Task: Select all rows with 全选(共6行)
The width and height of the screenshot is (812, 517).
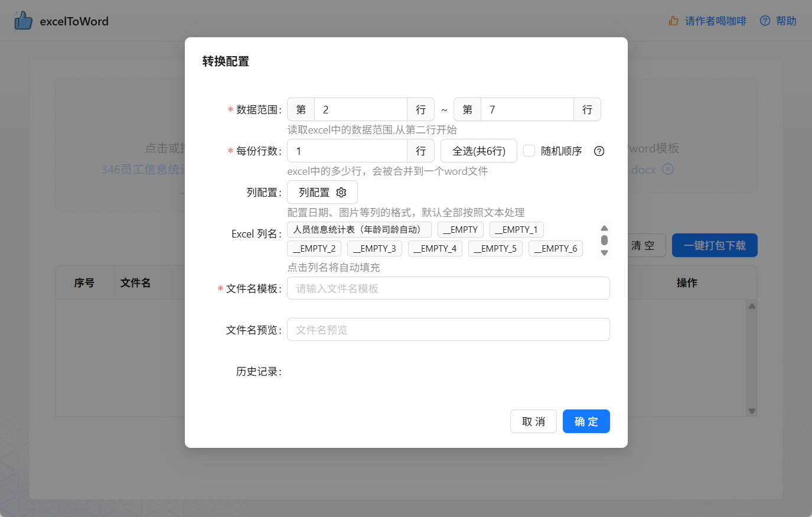Action: 478,151
